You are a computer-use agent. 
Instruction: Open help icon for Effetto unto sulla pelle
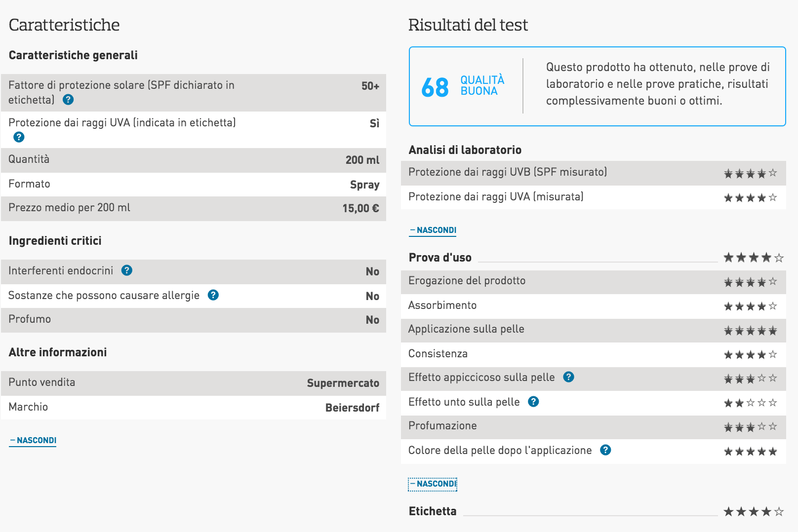coord(533,402)
